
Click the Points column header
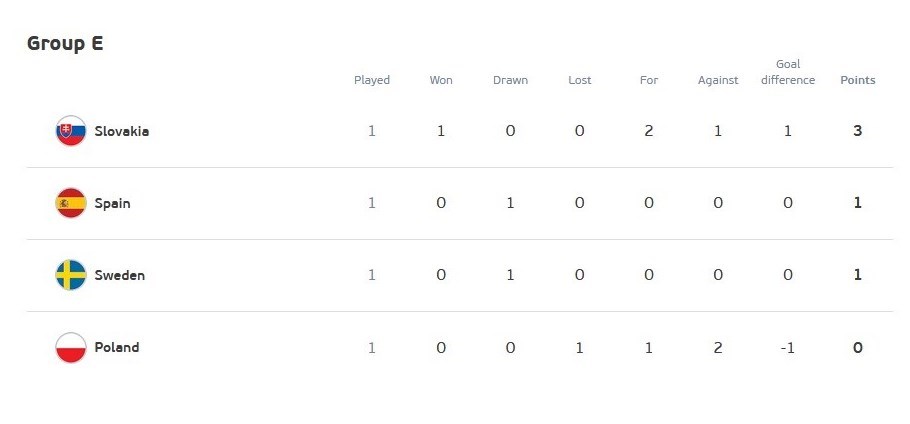coord(857,80)
